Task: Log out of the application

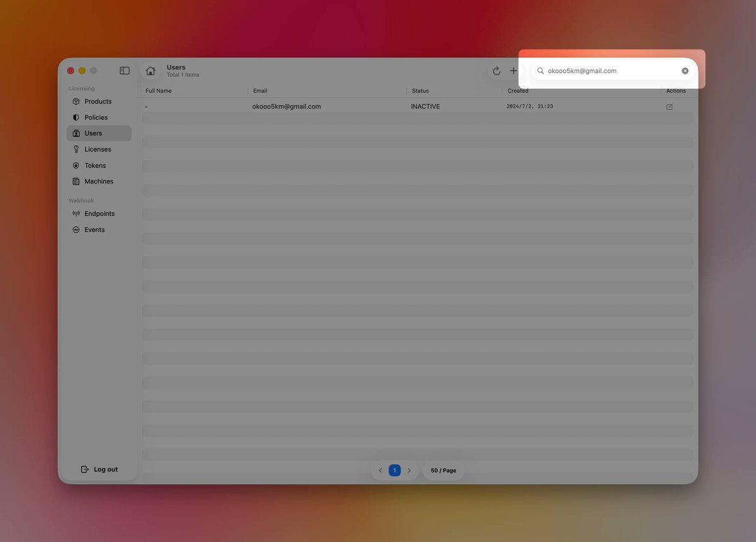Action: (100, 470)
